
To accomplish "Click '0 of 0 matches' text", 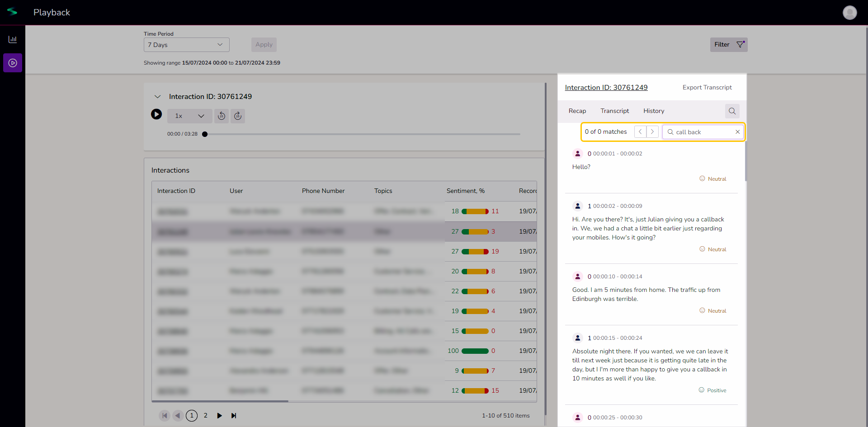I will 606,132.
